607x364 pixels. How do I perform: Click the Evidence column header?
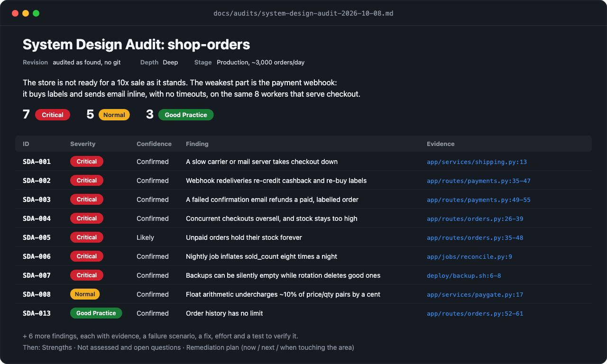coord(441,144)
